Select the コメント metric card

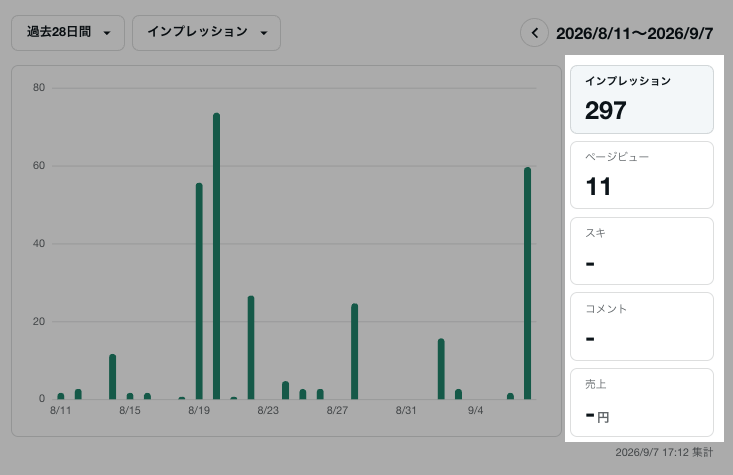pos(642,326)
